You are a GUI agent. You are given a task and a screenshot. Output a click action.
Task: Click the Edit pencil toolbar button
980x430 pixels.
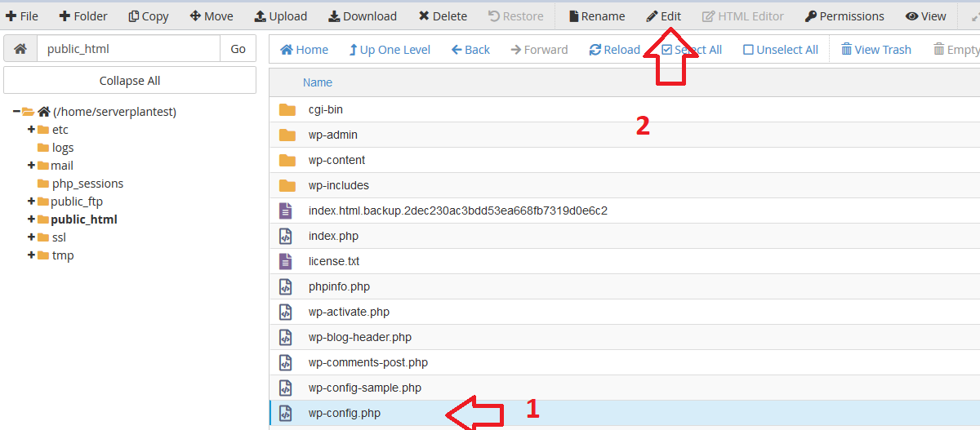pos(663,16)
